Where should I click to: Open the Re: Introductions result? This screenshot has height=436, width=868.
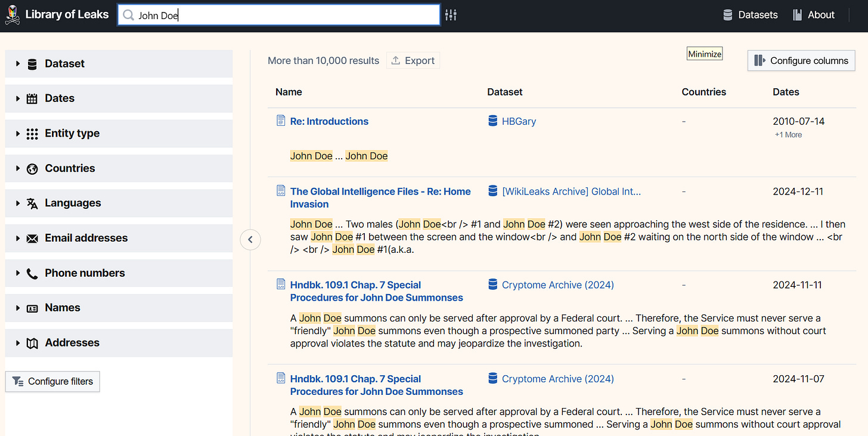pos(329,121)
